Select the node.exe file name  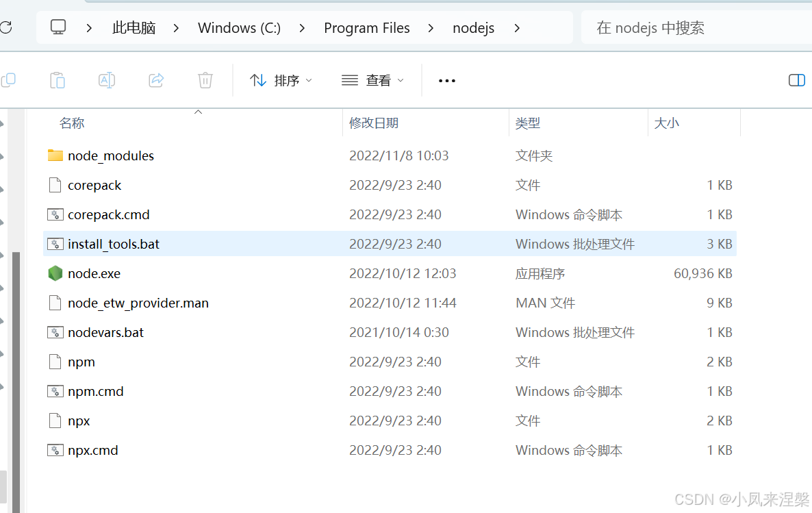94,273
